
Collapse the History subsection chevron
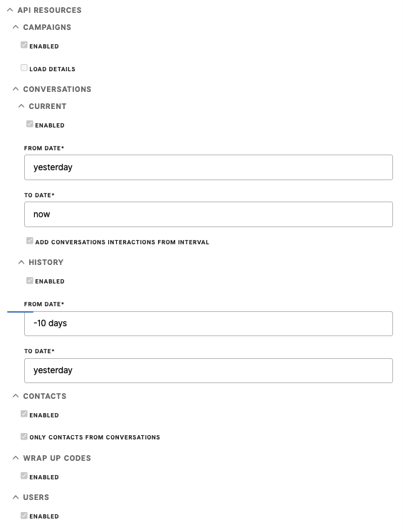click(21, 262)
